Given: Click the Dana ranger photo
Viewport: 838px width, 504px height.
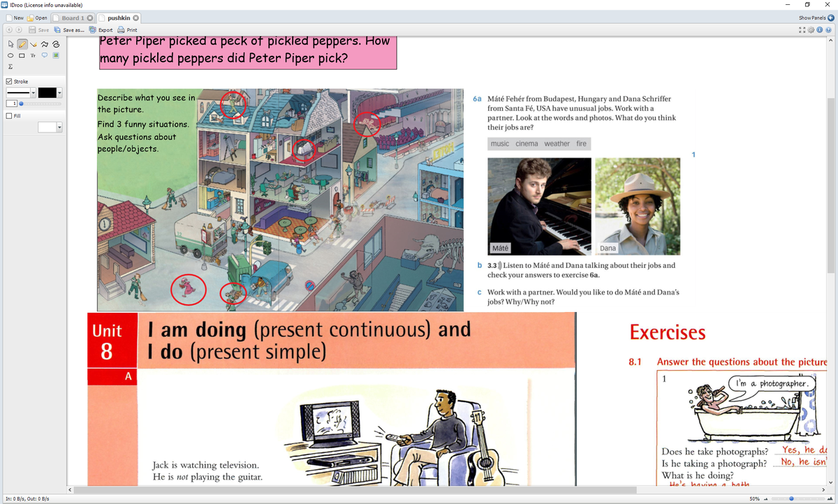Looking at the screenshot, I should [x=638, y=206].
